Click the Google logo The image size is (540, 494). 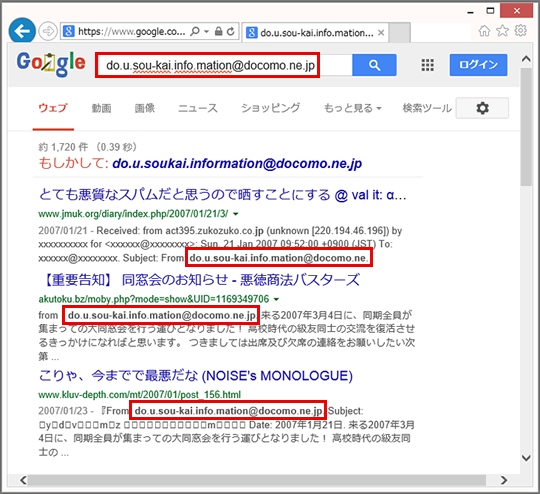51,64
